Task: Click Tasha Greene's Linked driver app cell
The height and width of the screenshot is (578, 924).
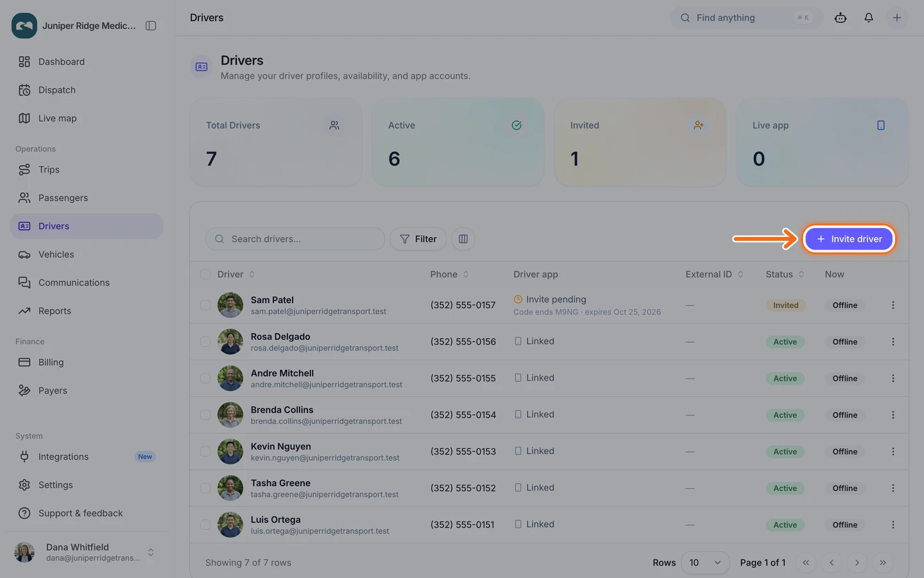Action: [534, 488]
